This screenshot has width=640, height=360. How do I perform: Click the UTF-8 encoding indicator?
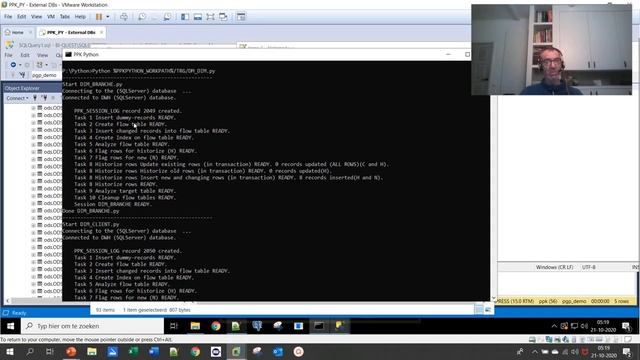point(589,267)
